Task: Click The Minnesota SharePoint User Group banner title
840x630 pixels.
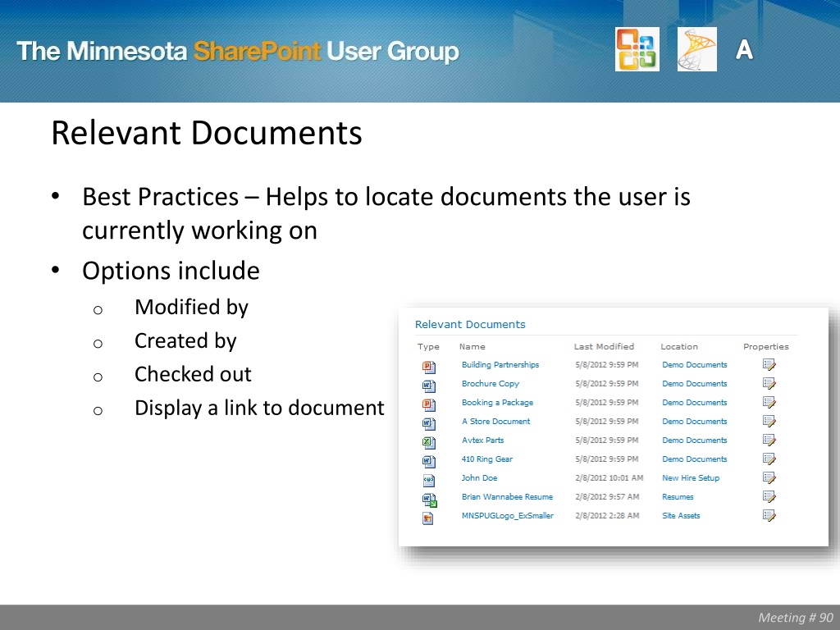Action: 238,52
